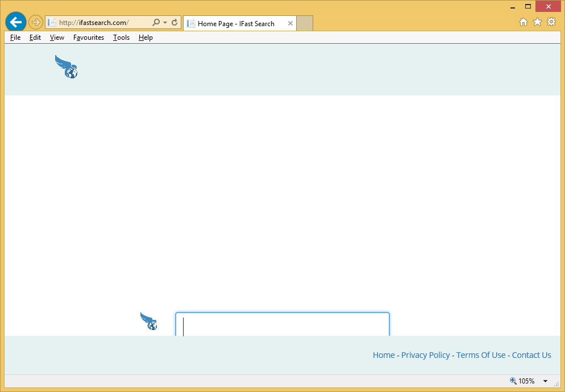
Task: Click the Forward navigation arrow
Action: point(36,23)
